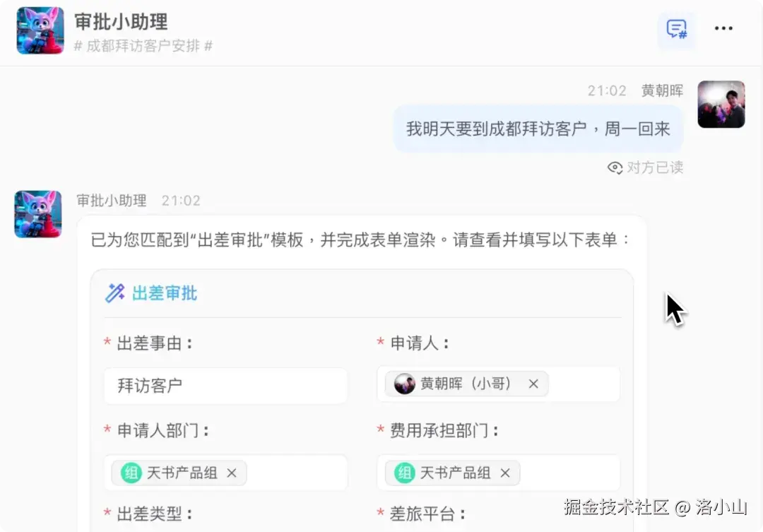Click the sent message bubble about 成都

pyautogui.click(x=538, y=129)
